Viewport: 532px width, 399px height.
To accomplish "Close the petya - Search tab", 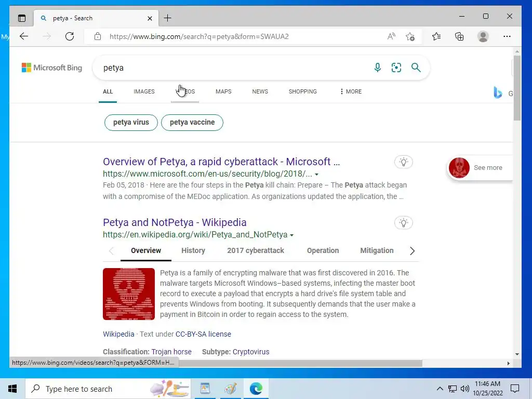I will click(150, 18).
